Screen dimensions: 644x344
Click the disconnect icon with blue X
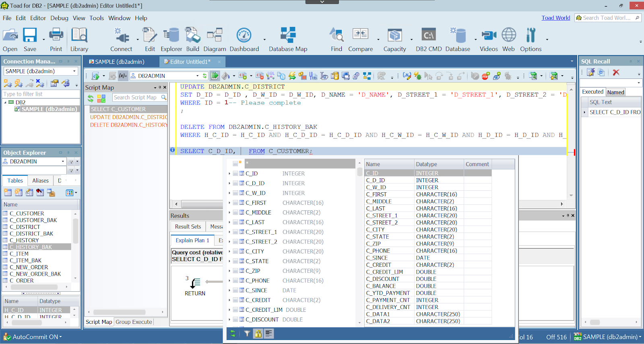(39, 83)
